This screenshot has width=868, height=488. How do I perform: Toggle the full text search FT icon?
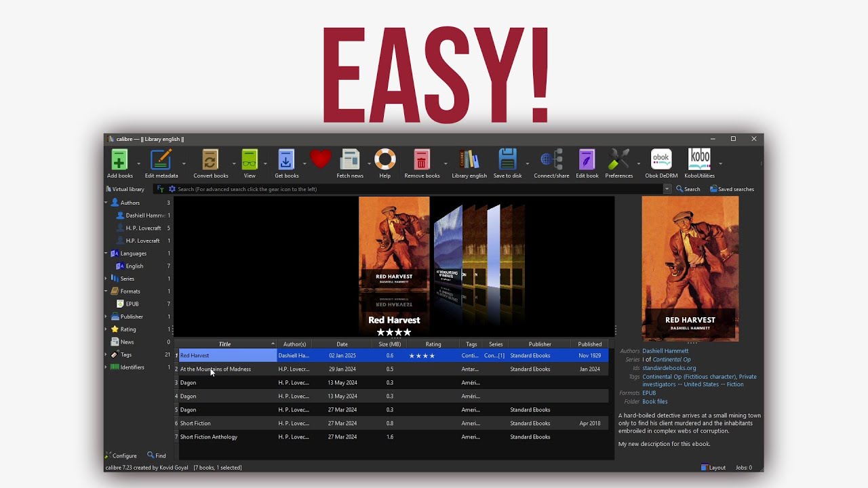point(161,189)
